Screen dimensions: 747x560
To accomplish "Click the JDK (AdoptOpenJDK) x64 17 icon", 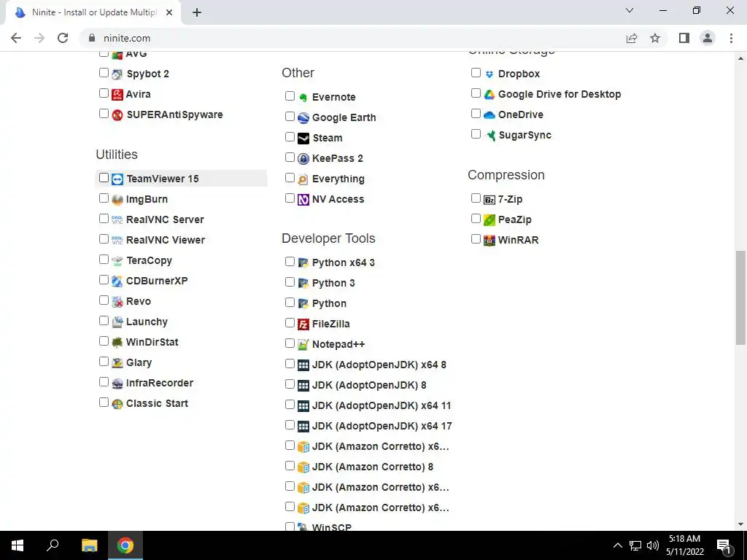I will point(303,426).
